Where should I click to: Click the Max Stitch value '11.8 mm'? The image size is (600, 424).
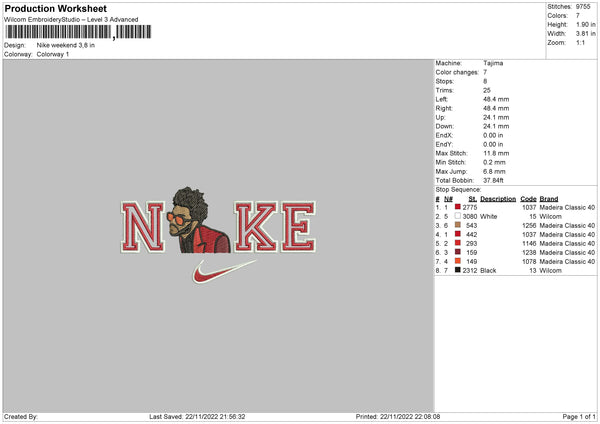496,153
